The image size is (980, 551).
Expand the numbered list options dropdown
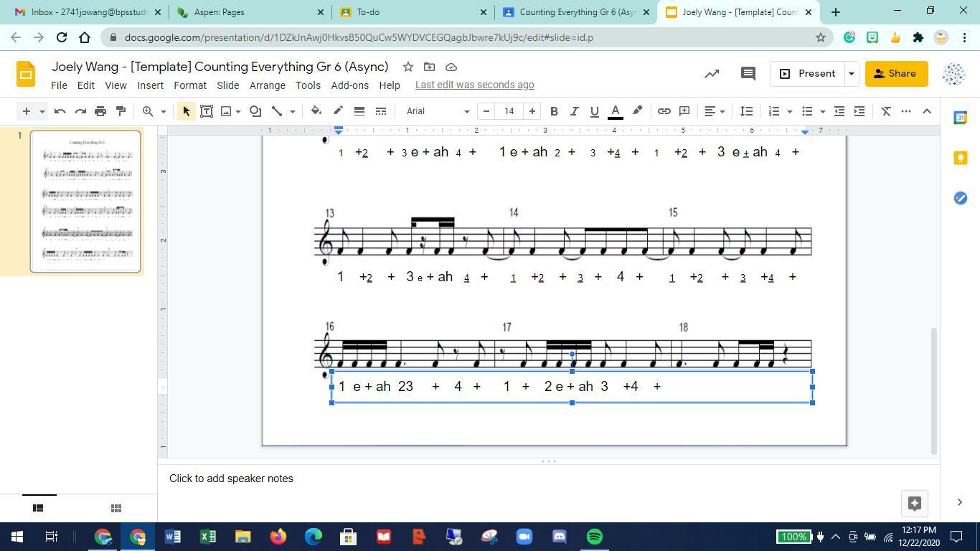[x=787, y=111]
